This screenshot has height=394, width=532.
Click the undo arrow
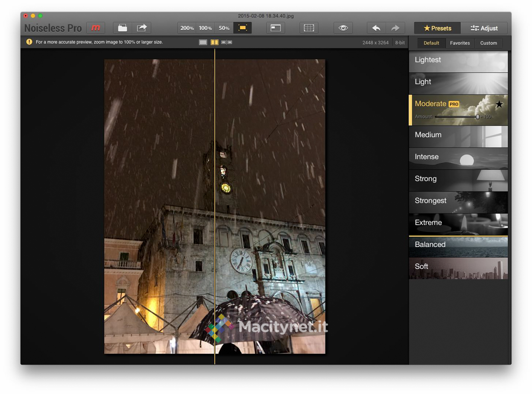376,28
